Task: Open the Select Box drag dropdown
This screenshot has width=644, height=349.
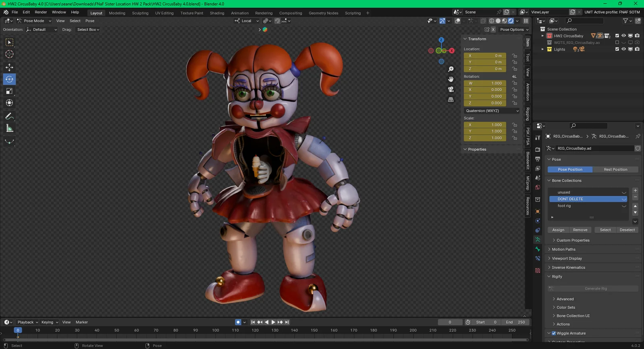Action: pyautogui.click(x=88, y=29)
